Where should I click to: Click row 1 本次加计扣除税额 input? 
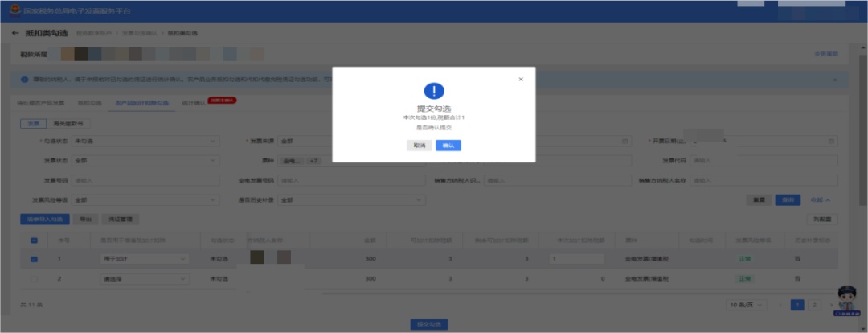pyautogui.click(x=576, y=259)
